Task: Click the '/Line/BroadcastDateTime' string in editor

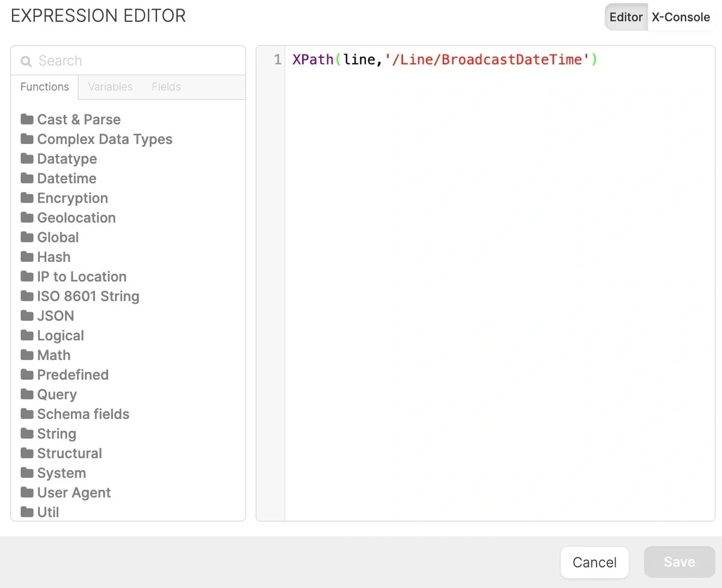Action: (487, 60)
